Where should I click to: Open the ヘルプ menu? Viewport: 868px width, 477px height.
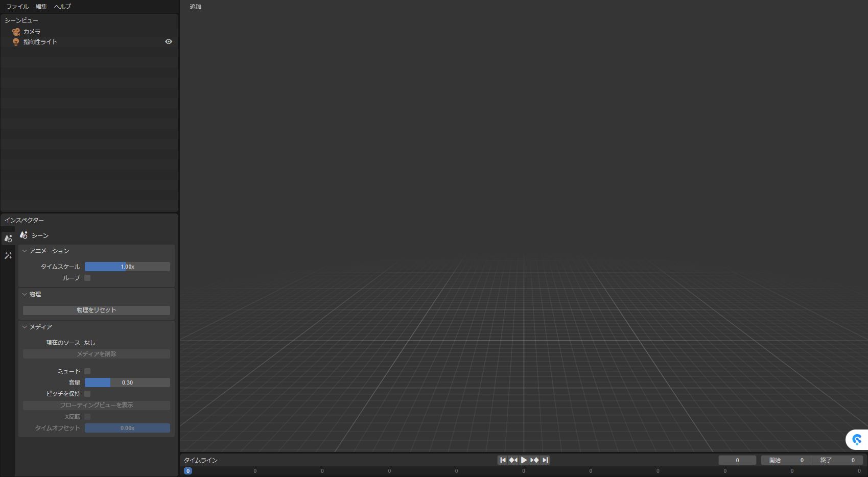click(x=62, y=7)
